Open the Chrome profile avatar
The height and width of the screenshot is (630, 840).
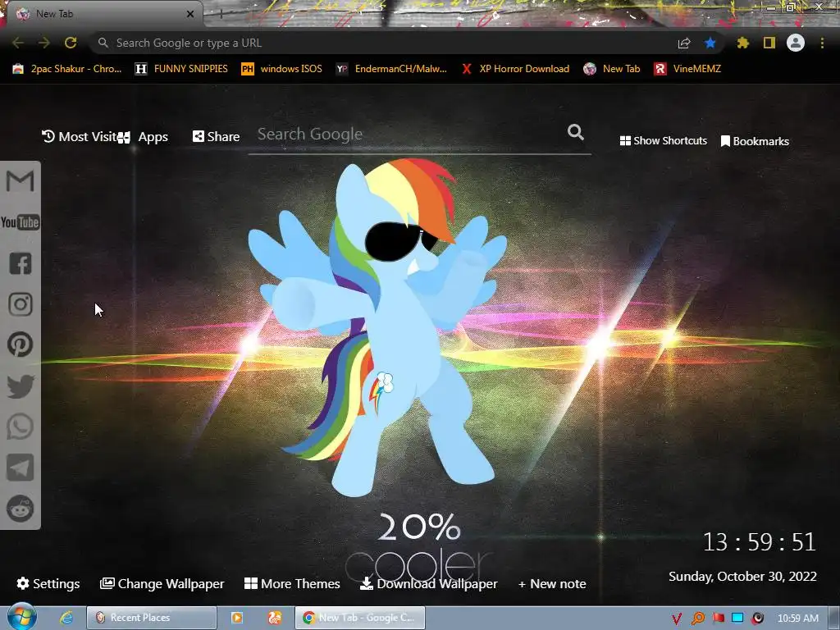tap(796, 43)
